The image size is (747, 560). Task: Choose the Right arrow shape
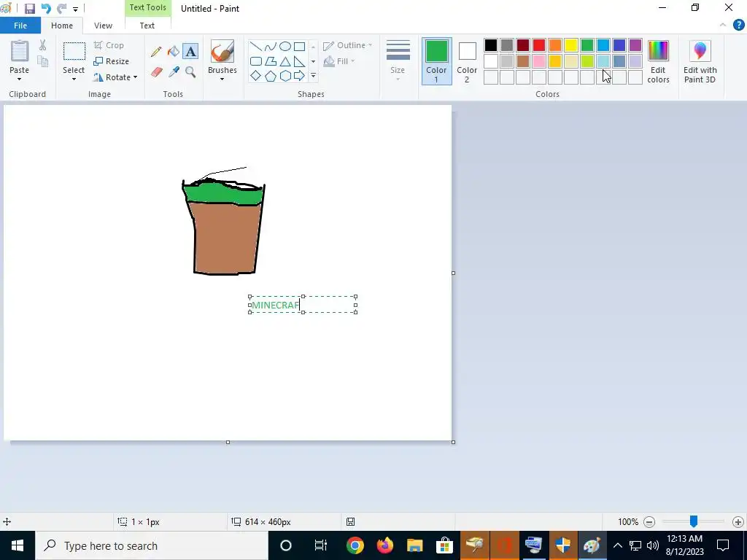299,76
